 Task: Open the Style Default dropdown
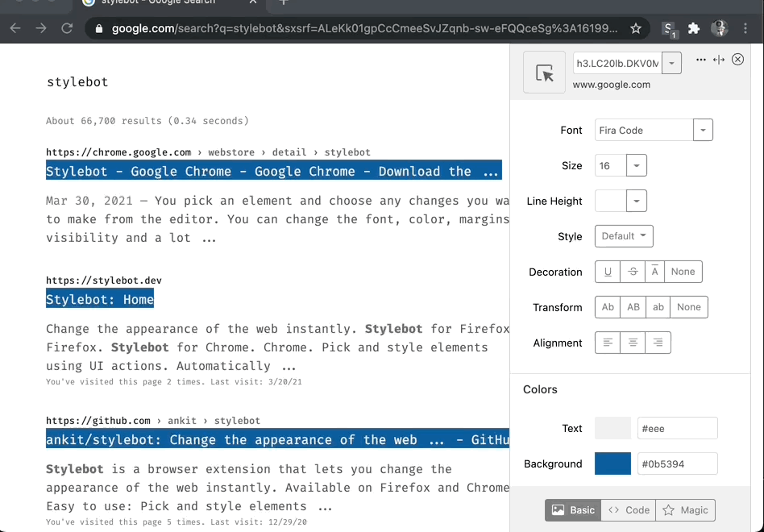[624, 236]
